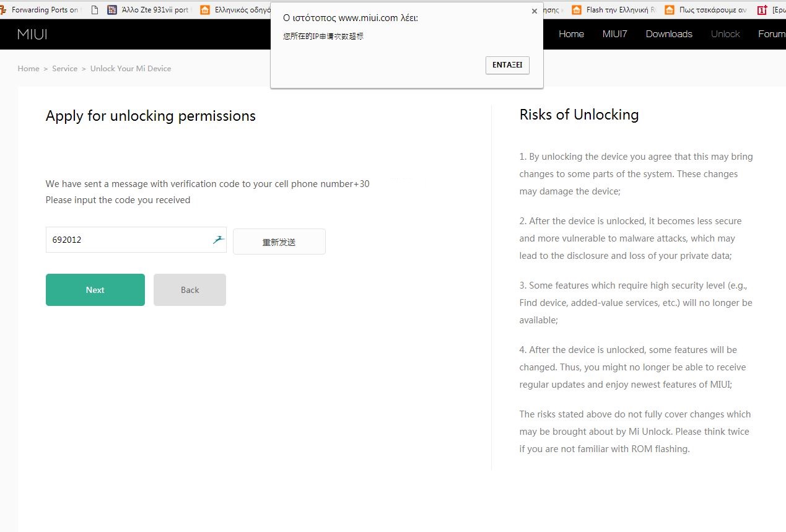Go to Home in the top navigation

pos(571,34)
